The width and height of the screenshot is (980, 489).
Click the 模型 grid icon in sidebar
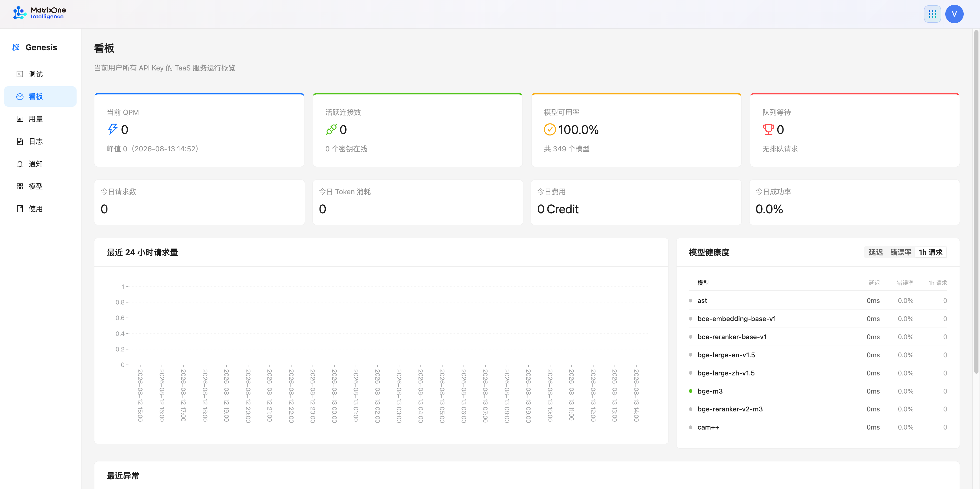20,187
